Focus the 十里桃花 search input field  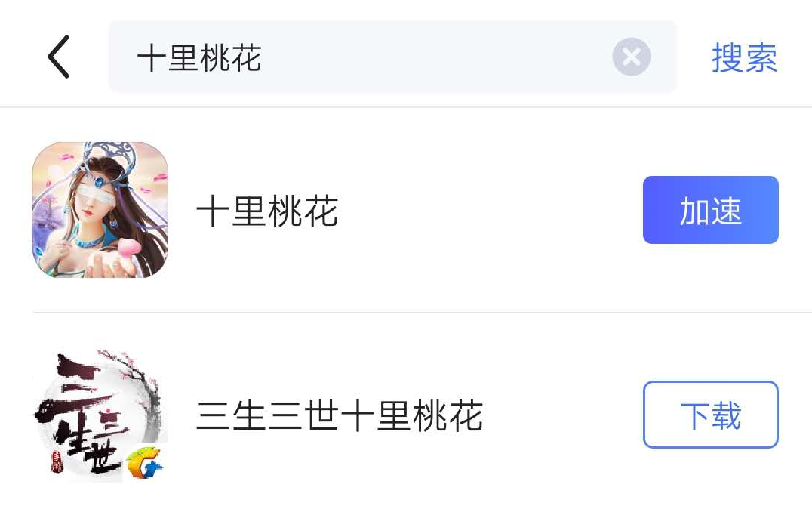tap(392, 57)
